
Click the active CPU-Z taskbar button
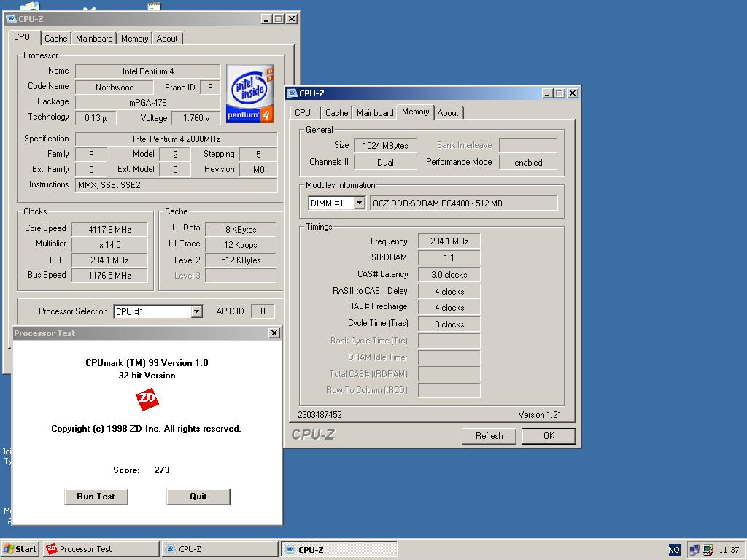pyautogui.click(x=338, y=549)
